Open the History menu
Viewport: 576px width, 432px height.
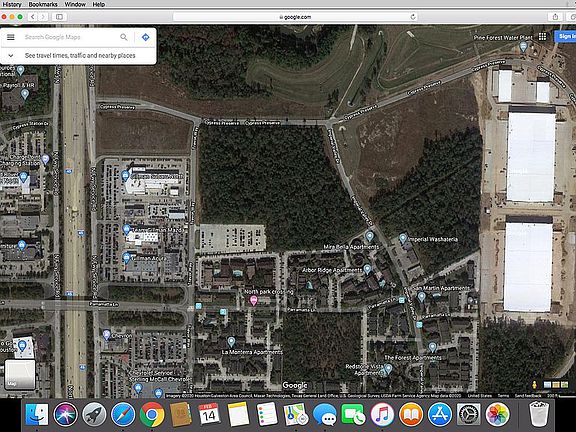click(x=12, y=4)
